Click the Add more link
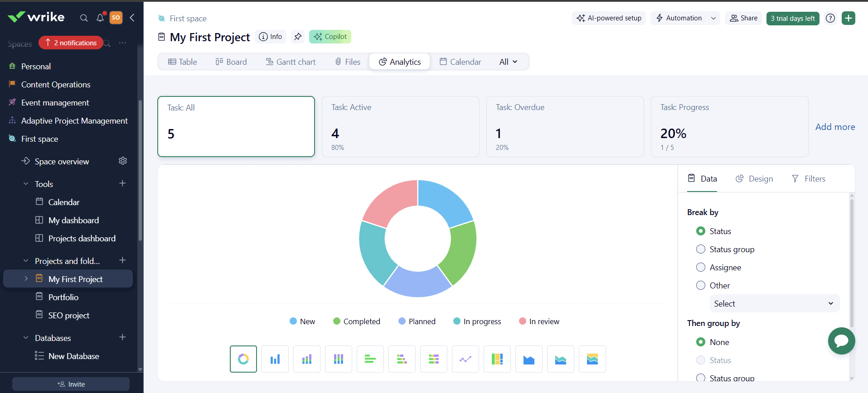 (x=835, y=127)
